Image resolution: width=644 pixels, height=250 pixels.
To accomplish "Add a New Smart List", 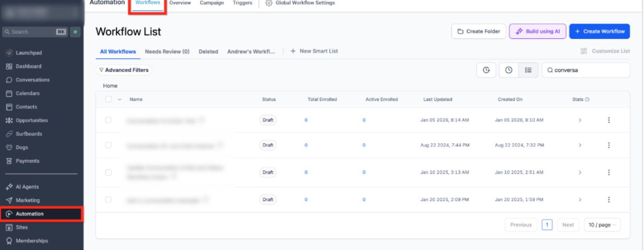I will pos(314,51).
